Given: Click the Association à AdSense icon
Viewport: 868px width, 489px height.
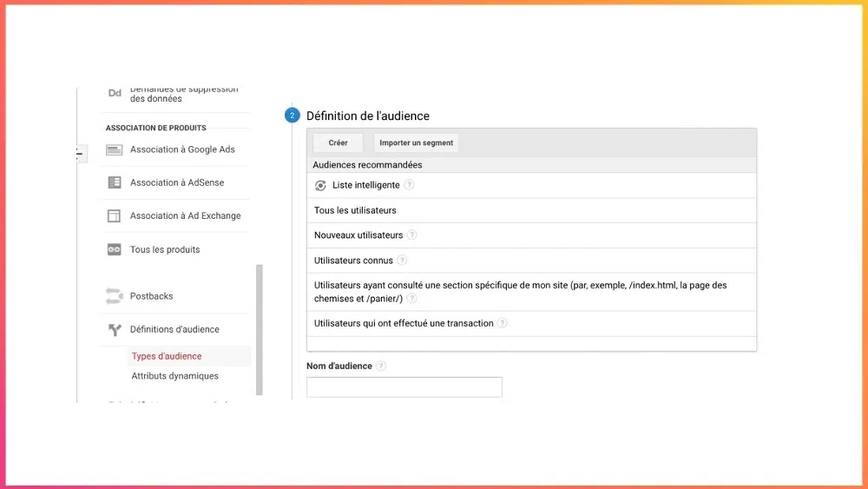Looking at the screenshot, I should pyautogui.click(x=114, y=182).
